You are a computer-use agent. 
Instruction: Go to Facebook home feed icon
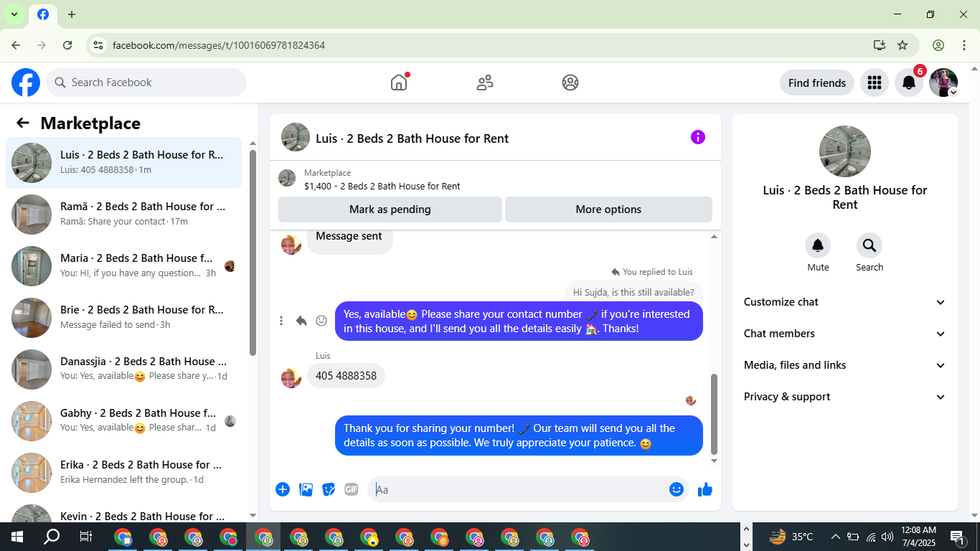point(399,83)
